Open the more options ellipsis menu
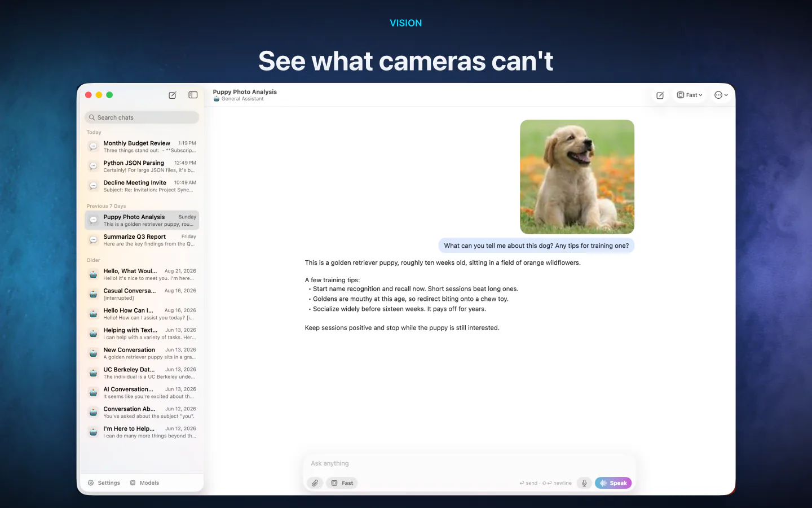Screen dimensions: 812x508 point(721,95)
